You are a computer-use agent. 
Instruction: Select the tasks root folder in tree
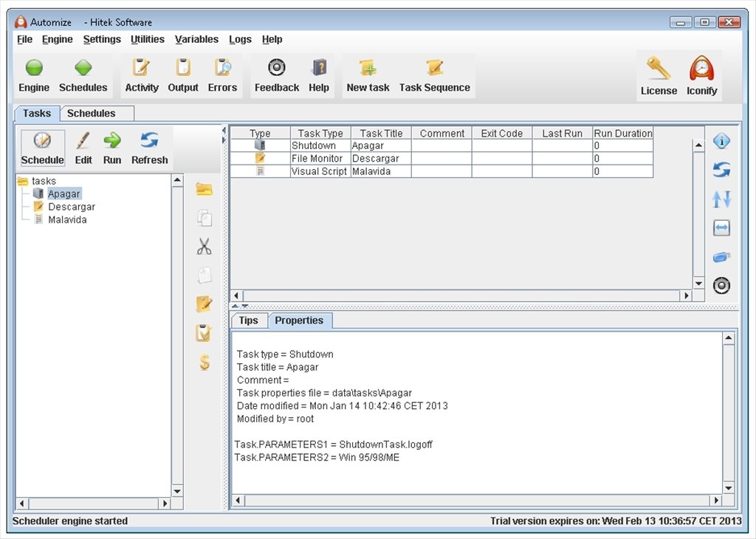tap(44, 181)
